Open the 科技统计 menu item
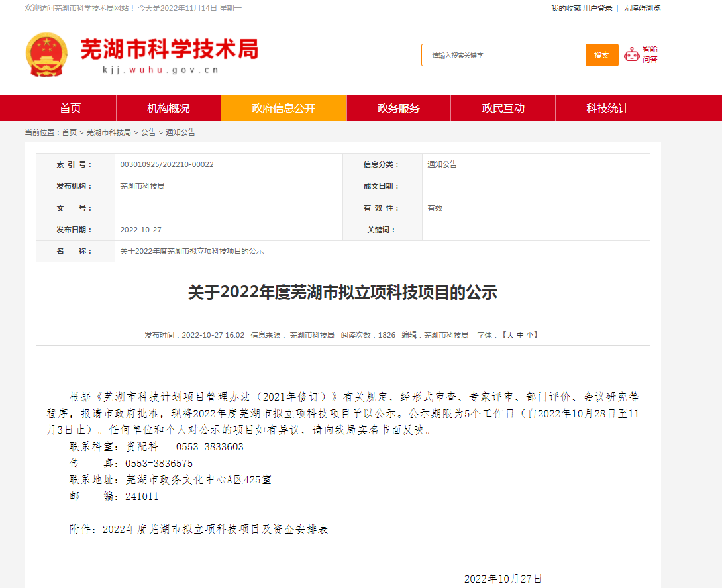 point(607,109)
